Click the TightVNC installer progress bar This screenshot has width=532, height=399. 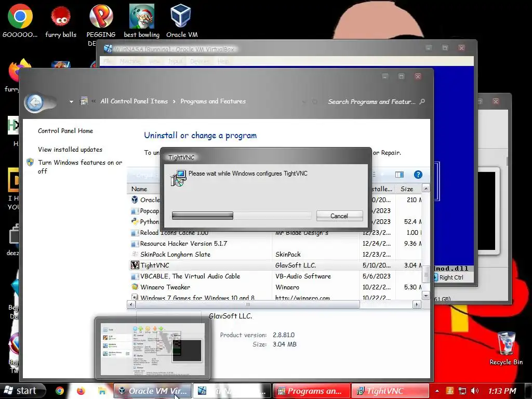[241, 216]
